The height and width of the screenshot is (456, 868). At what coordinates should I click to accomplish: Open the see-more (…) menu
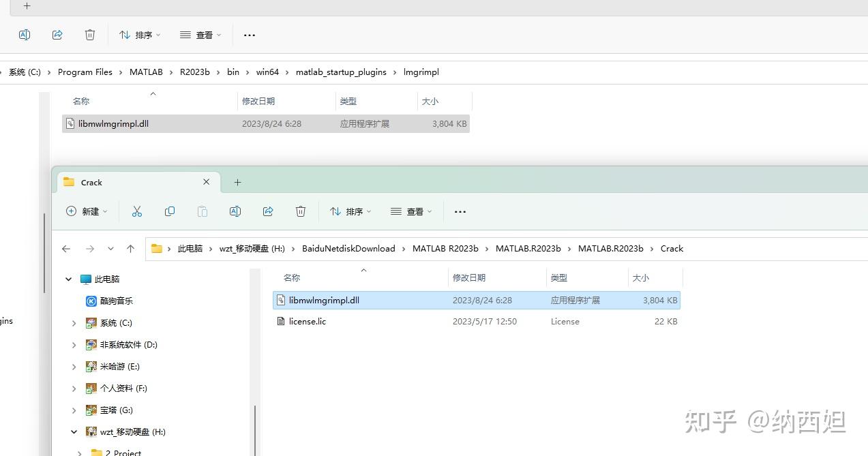(x=460, y=211)
